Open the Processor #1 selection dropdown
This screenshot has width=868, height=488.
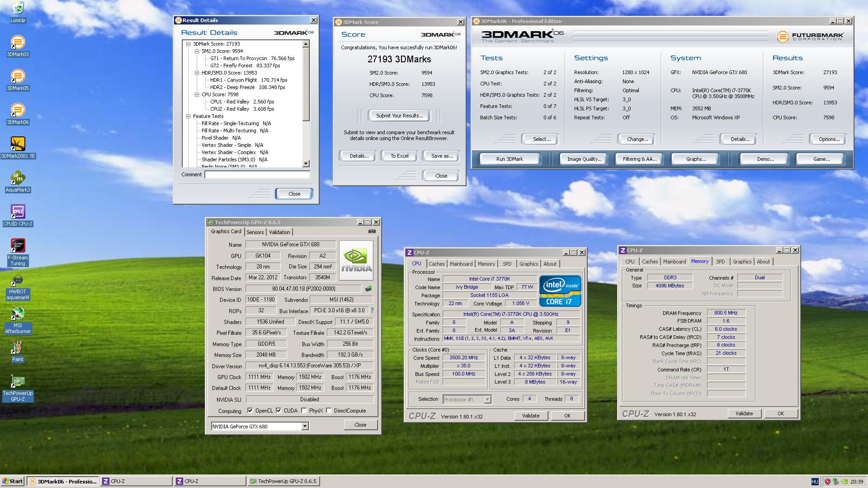tap(487, 399)
